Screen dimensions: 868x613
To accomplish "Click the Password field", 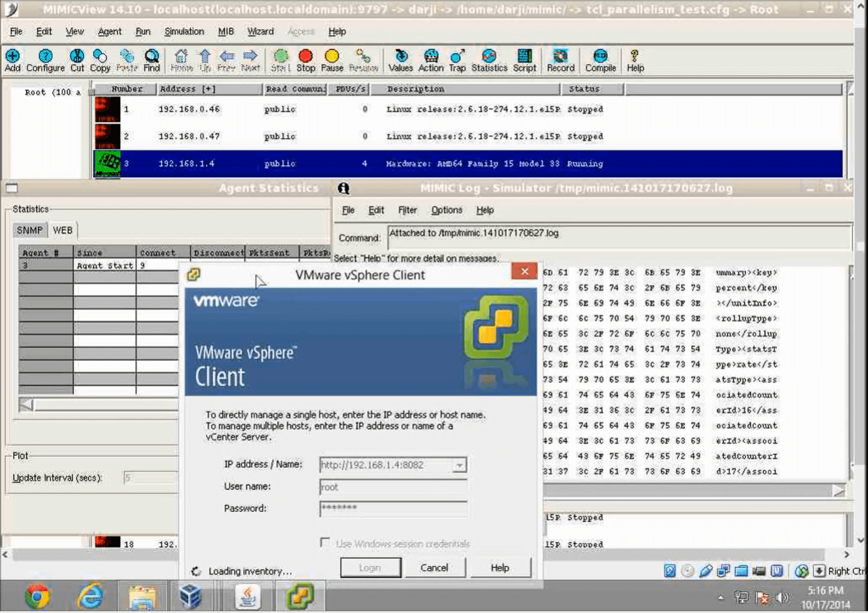I will pos(393,509).
